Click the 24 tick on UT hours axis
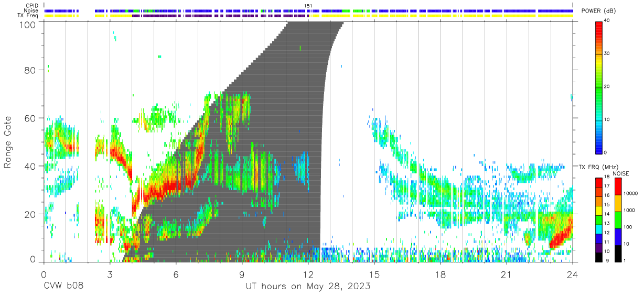The height and width of the screenshot is (297, 644). [x=573, y=274]
